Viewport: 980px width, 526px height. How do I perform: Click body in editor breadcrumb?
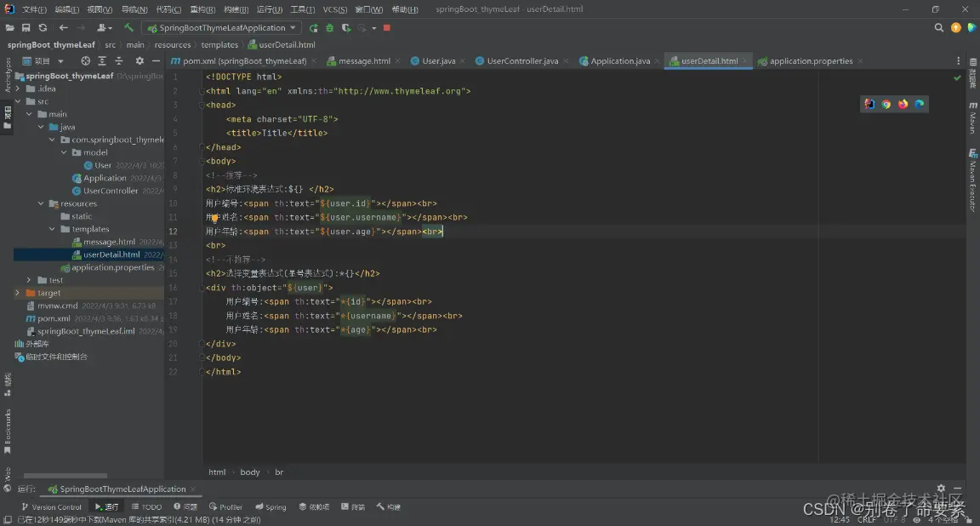pyautogui.click(x=250, y=472)
